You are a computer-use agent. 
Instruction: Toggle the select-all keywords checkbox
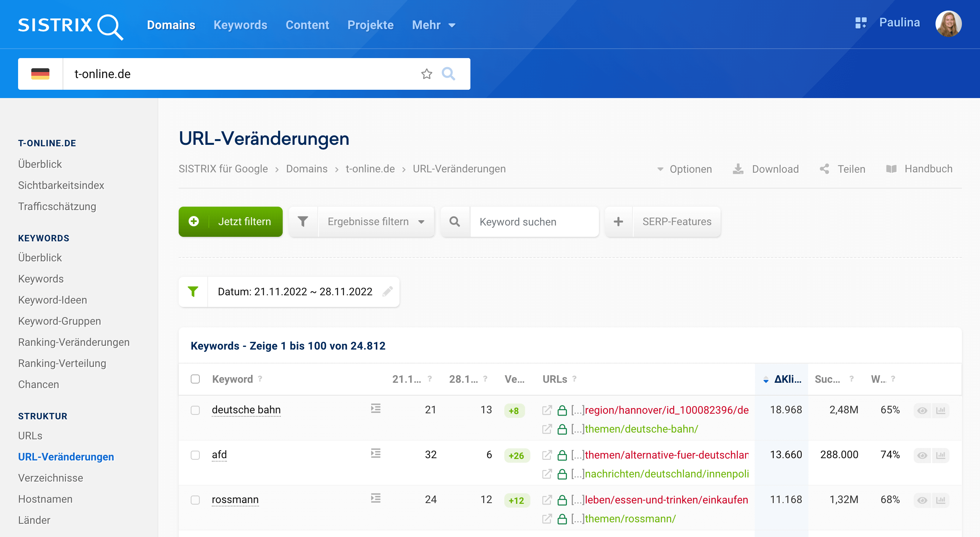pos(195,379)
